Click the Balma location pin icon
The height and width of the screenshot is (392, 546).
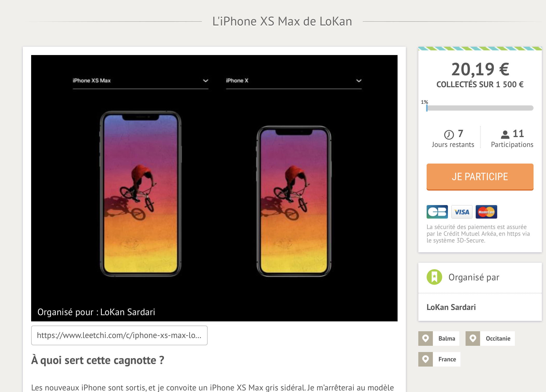pos(425,338)
